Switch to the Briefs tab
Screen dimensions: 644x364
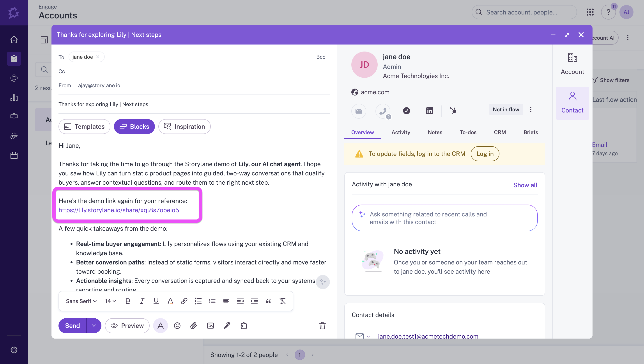(531, 132)
